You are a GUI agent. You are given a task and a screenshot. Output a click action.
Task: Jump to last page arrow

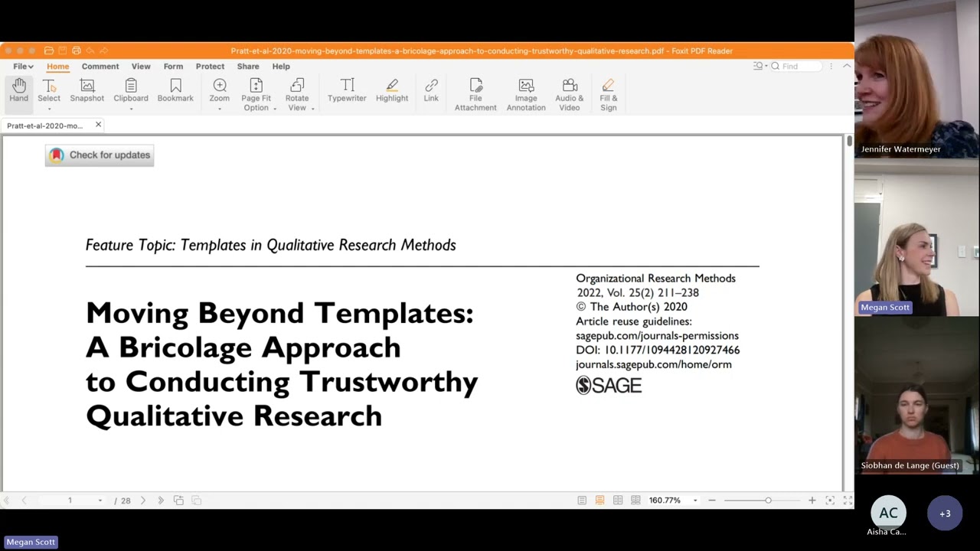(161, 500)
